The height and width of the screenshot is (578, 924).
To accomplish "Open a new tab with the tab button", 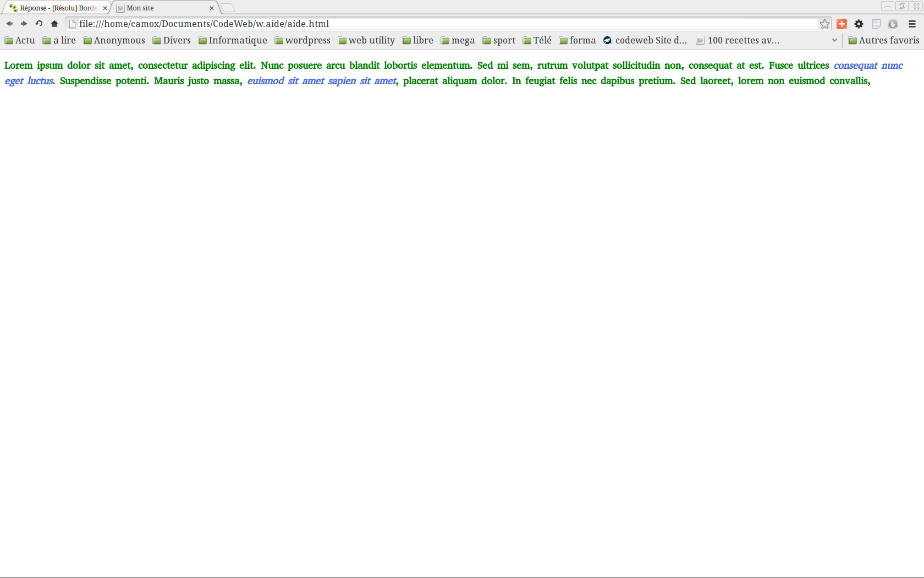I will (228, 8).
